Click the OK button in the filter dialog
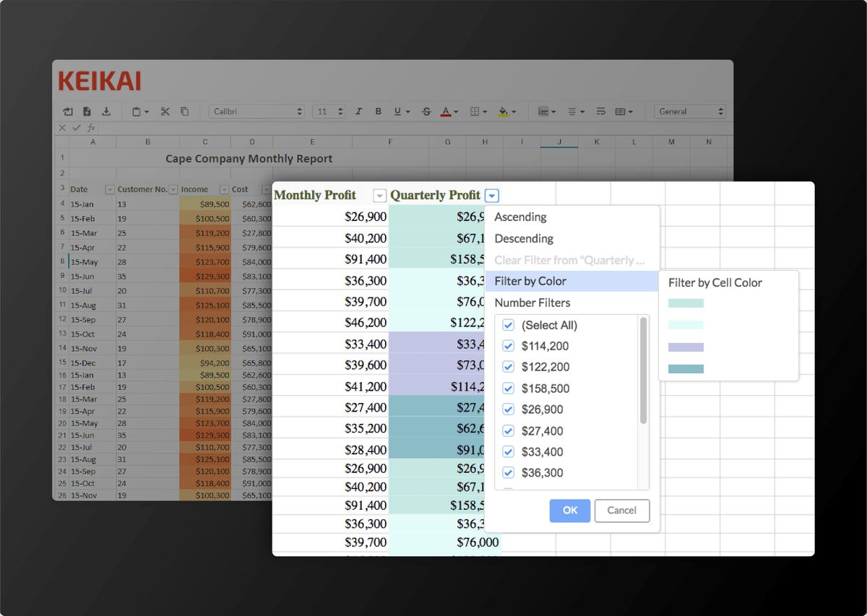Viewport: 867px width, 616px height. pos(569,511)
